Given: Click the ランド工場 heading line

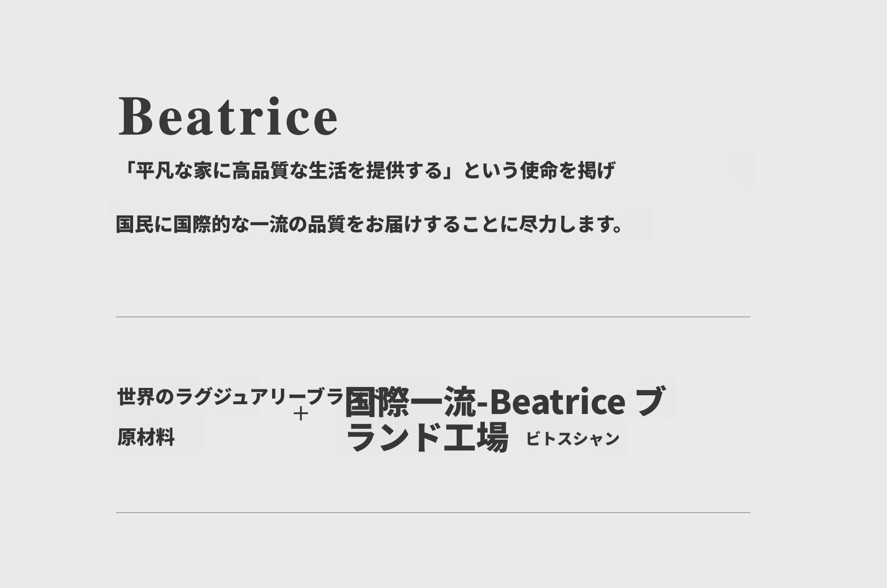Looking at the screenshot, I should point(427,438).
